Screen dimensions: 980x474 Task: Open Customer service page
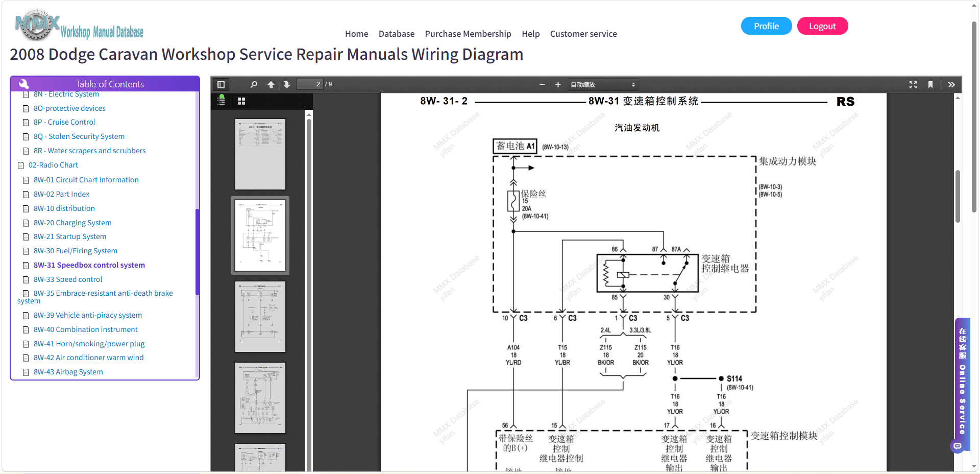click(x=583, y=34)
